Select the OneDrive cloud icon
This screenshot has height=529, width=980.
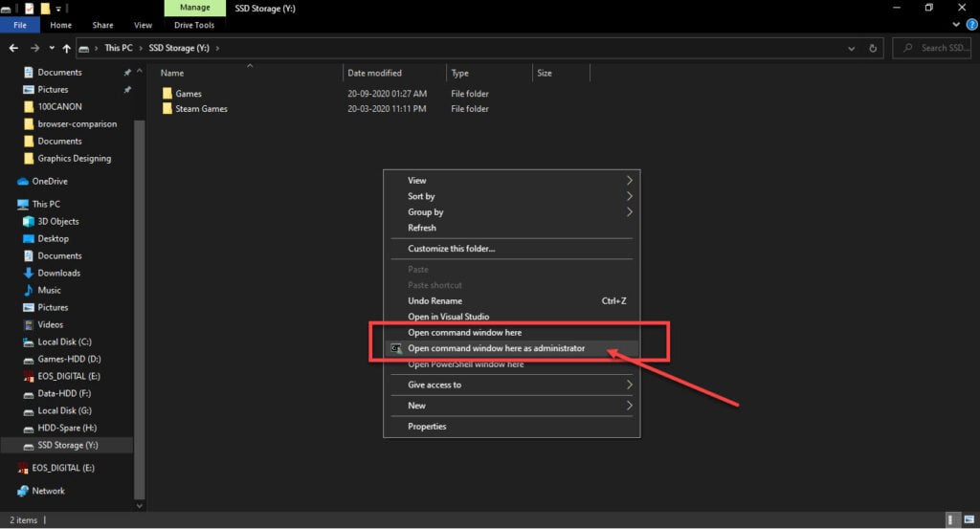(x=23, y=182)
